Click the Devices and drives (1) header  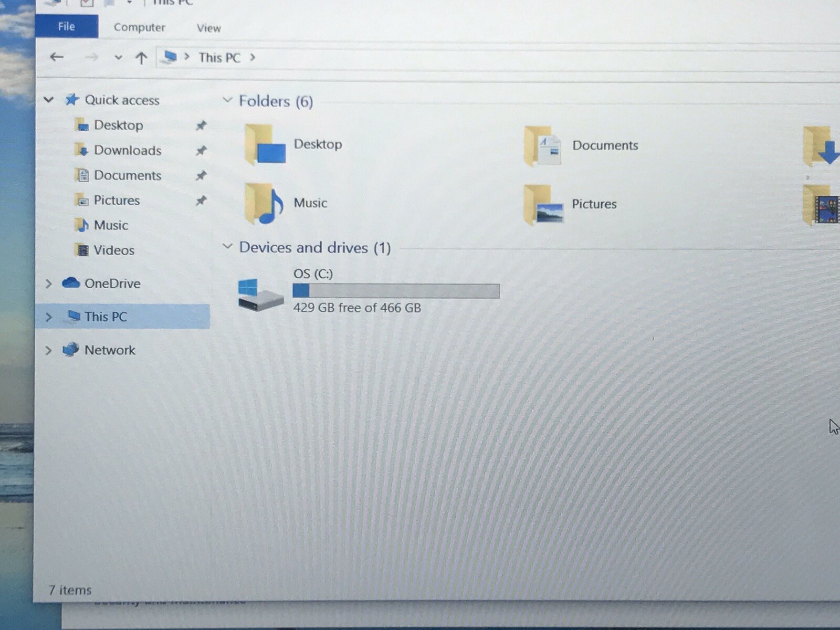(x=315, y=247)
